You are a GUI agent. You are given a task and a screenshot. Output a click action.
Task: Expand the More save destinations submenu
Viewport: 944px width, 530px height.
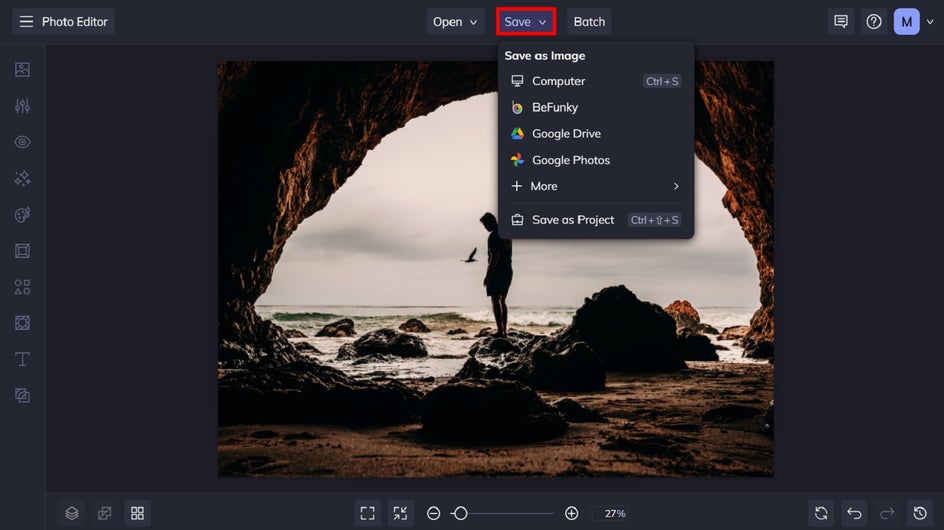pyautogui.click(x=595, y=186)
